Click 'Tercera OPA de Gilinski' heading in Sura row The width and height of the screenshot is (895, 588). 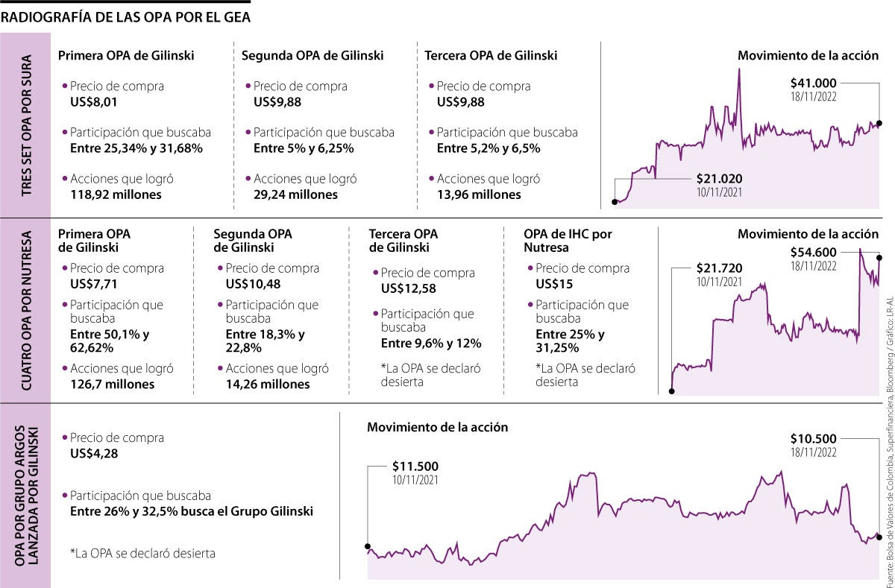pos(491,55)
